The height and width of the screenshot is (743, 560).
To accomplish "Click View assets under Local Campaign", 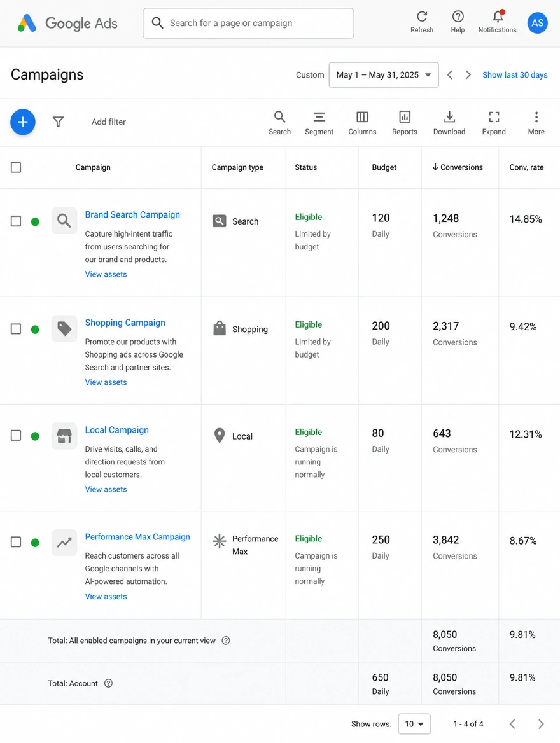I will 106,489.
